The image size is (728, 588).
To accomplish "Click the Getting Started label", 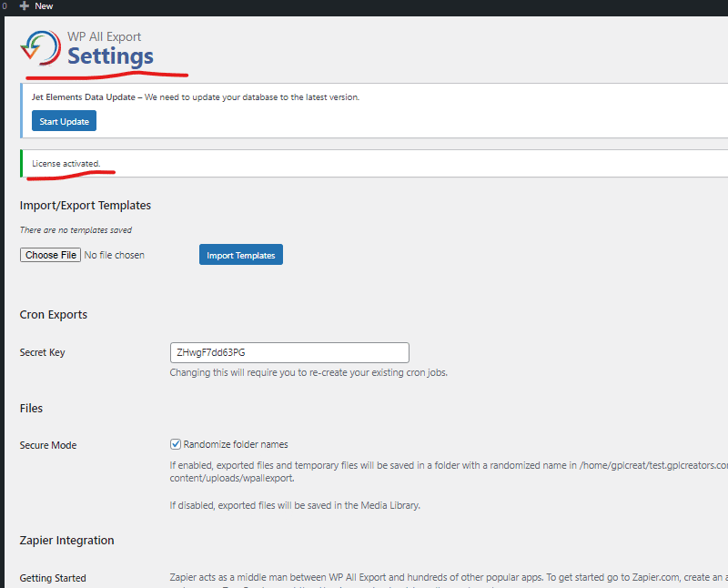I will pos(53,578).
